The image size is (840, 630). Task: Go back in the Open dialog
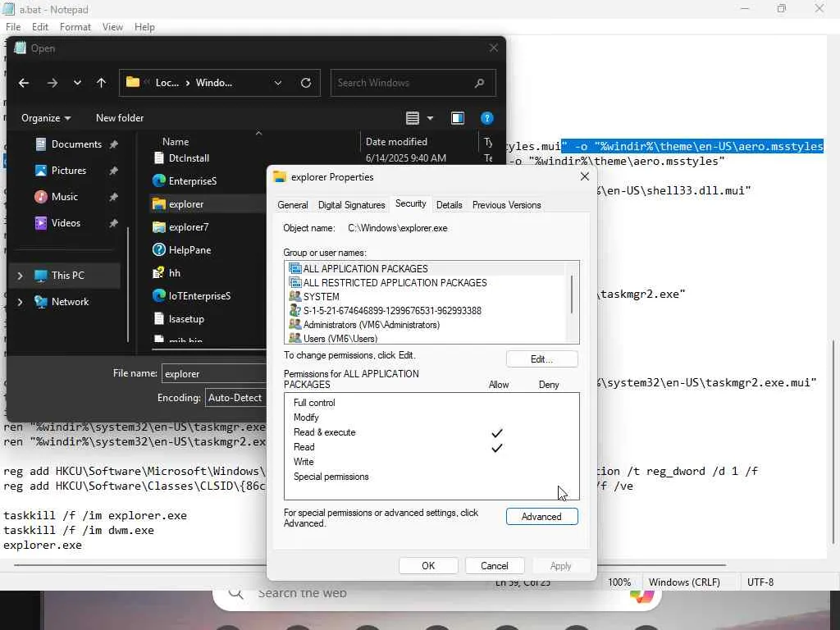click(x=24, y=83)
